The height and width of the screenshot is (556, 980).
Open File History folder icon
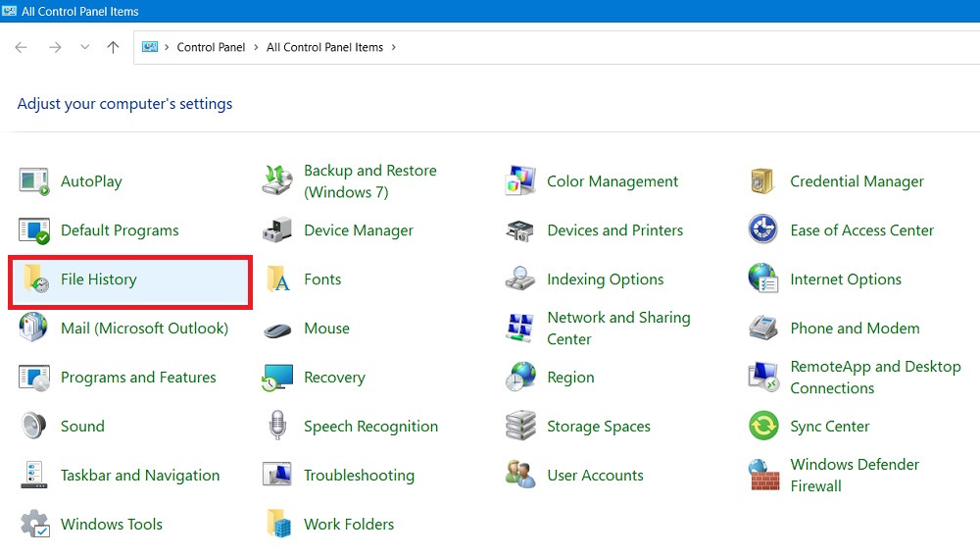[x=35, y=279]
